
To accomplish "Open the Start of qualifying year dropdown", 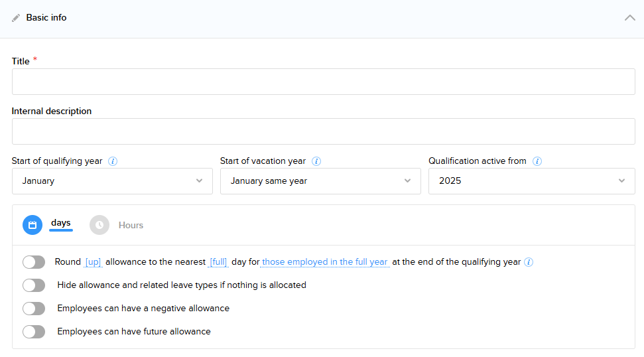I will 112,181.
